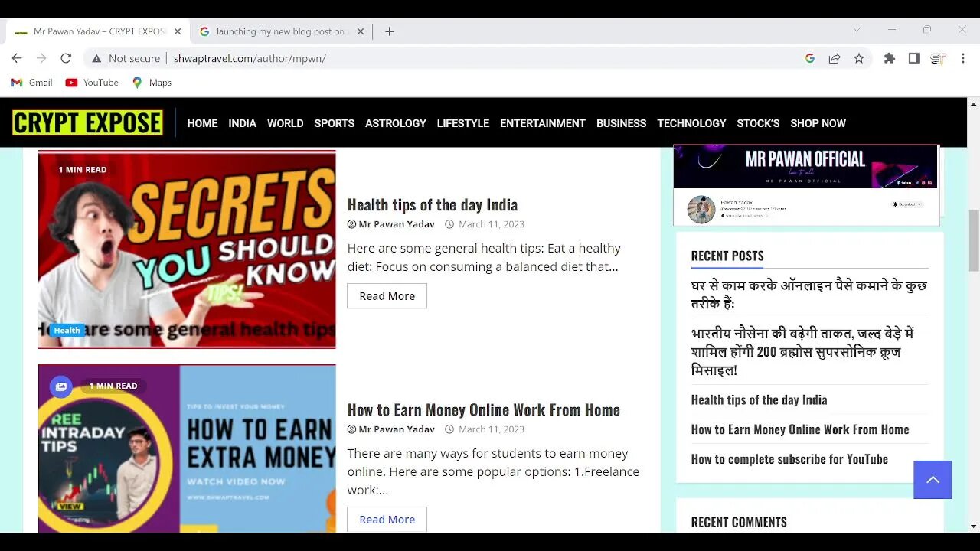Open the Gmail bookmark
The width and height of the screenshot is (980, 551).
point(32,83)
